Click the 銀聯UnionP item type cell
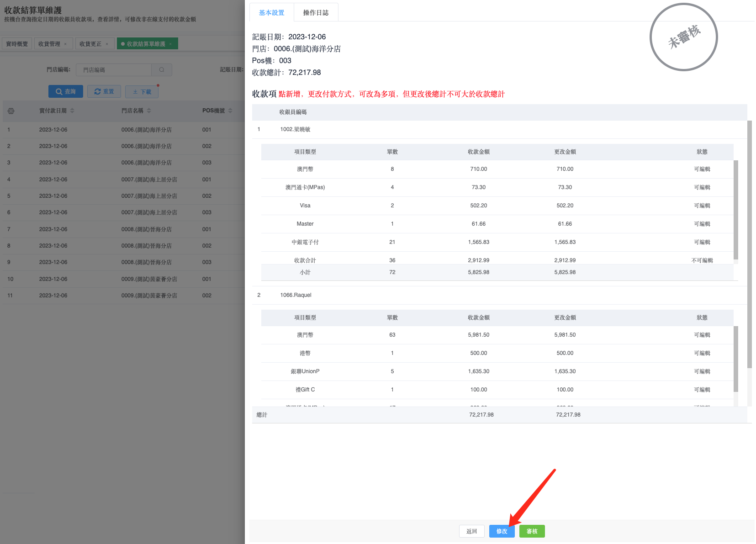The width and height of the screenshot is (756, 544). click(x=305, y=371)
